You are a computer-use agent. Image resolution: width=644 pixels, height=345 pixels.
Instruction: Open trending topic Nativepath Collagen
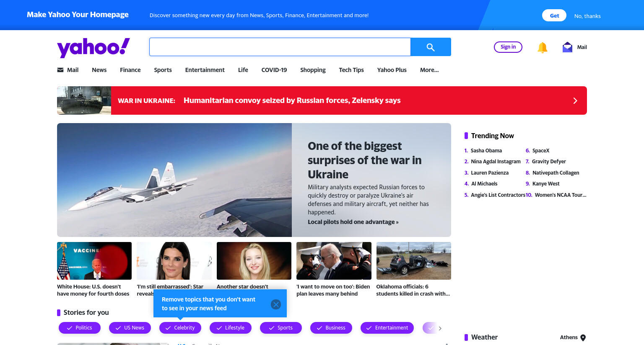click(556, 173)
